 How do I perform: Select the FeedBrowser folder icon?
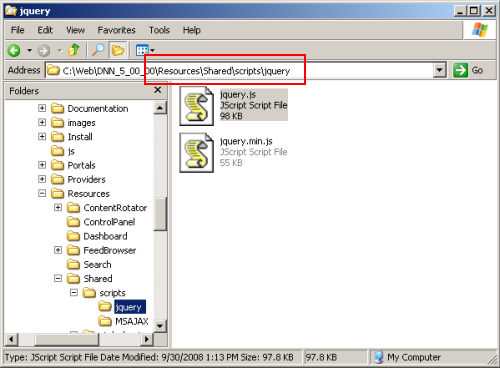click(x=73, y=250)
